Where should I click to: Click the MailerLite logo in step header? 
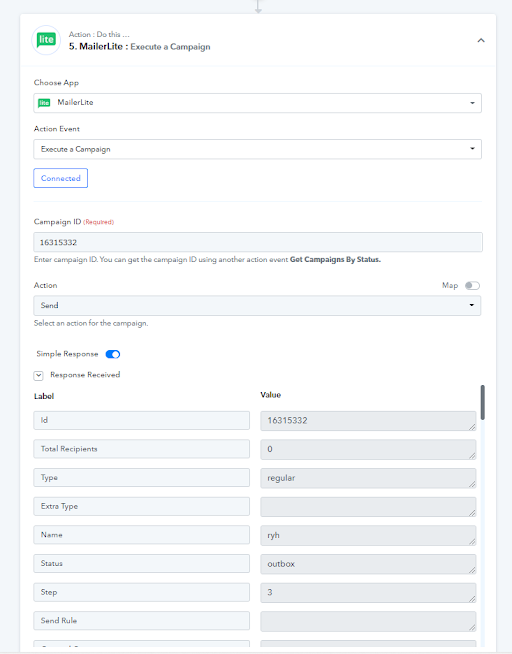[46, 40]
